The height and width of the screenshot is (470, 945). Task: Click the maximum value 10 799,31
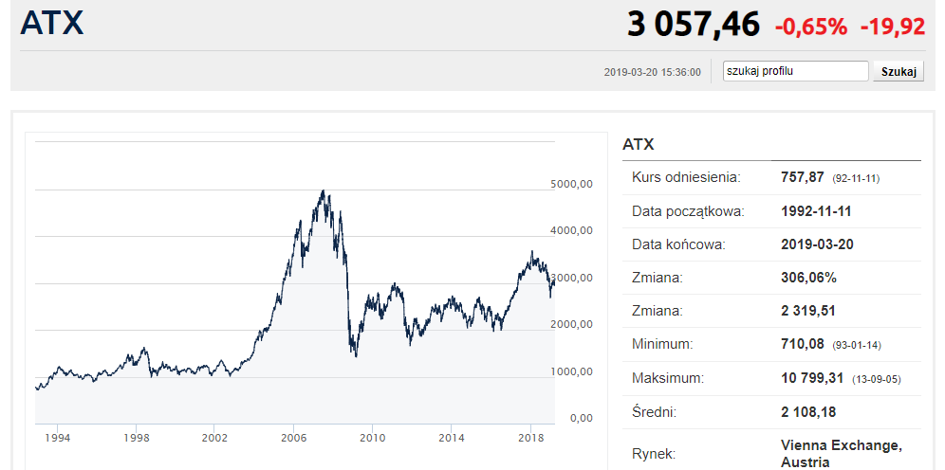pos(814,378)
